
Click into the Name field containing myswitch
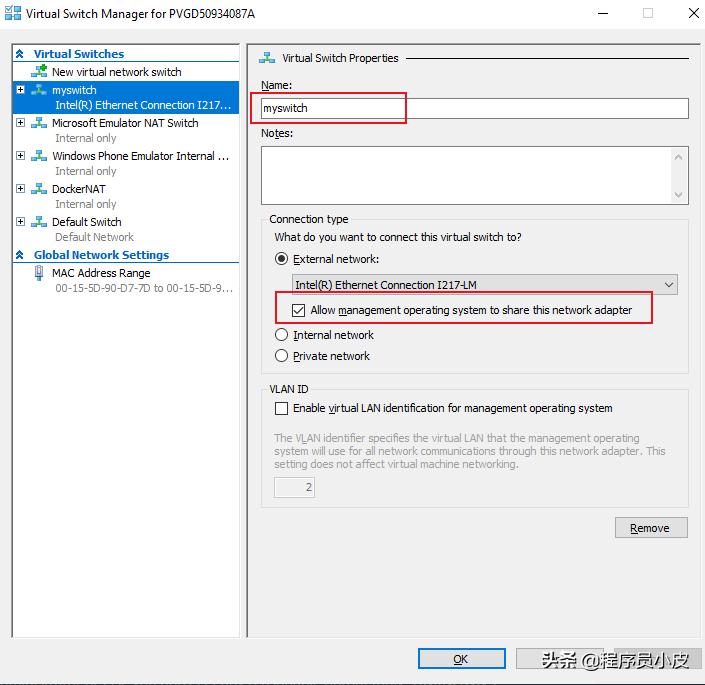tap(475, 108)
